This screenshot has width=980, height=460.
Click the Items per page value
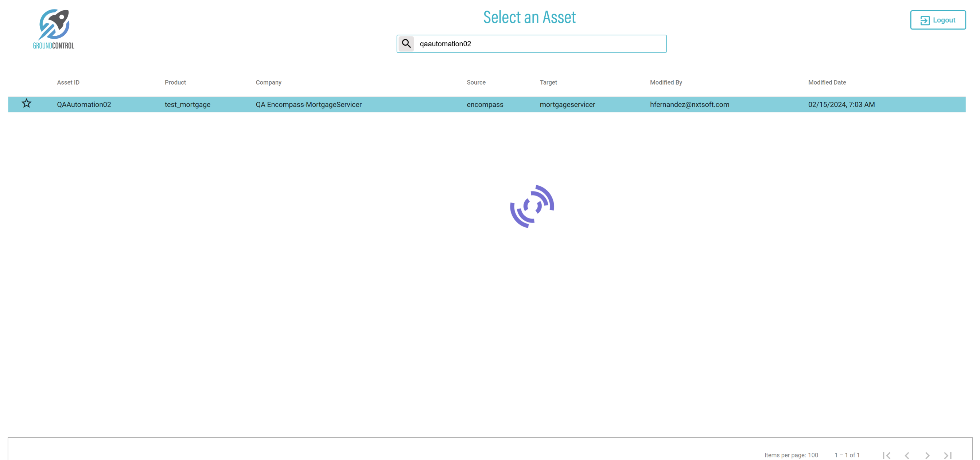813,455
